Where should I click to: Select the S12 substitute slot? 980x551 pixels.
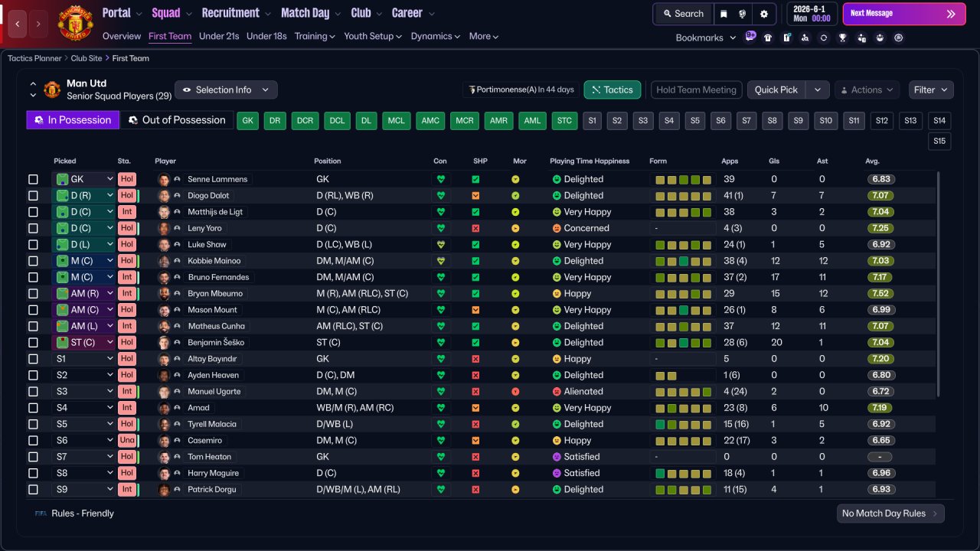pyautogui.click(x=881, y=120)
